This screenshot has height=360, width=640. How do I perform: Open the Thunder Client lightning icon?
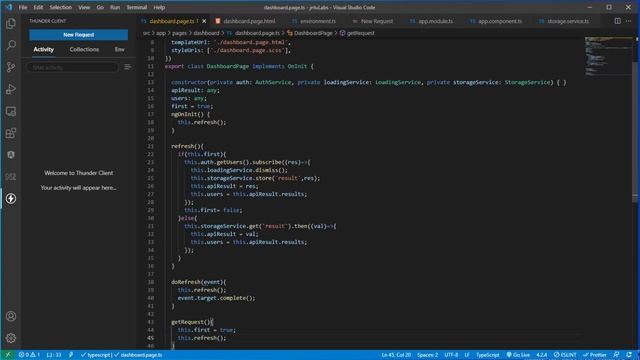11,199
